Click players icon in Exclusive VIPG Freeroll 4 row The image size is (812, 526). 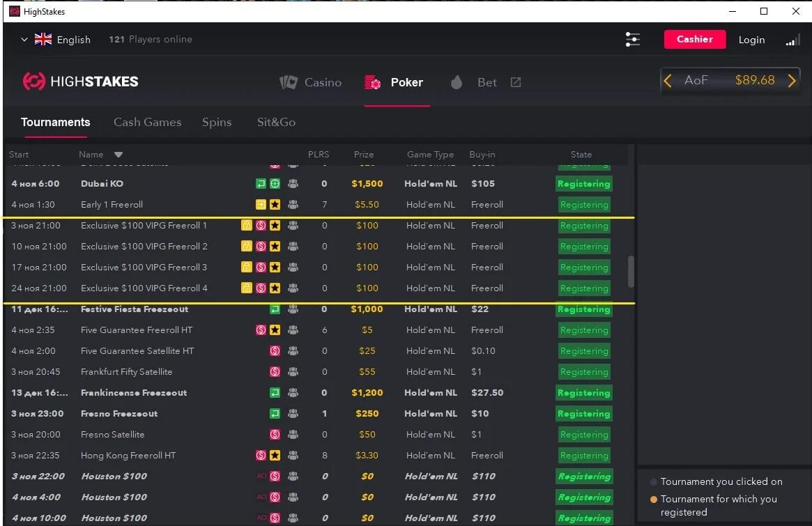(x=293, y=288)
